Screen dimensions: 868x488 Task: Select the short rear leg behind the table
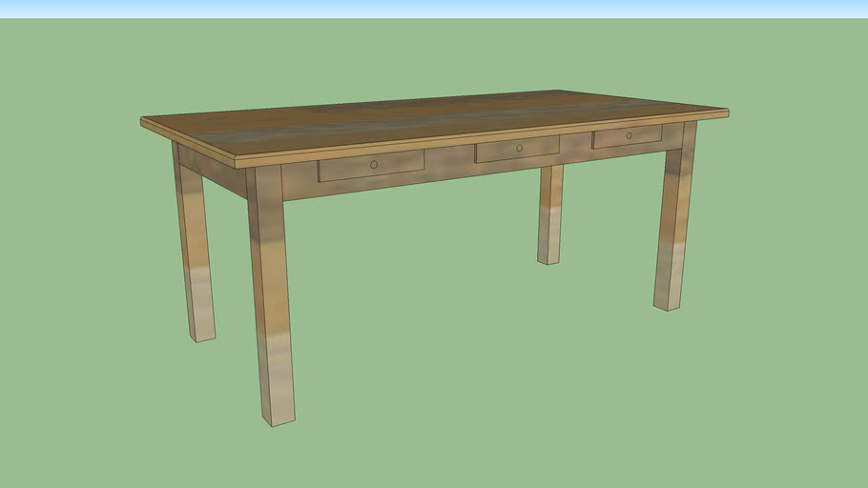[x=549, y=214]
